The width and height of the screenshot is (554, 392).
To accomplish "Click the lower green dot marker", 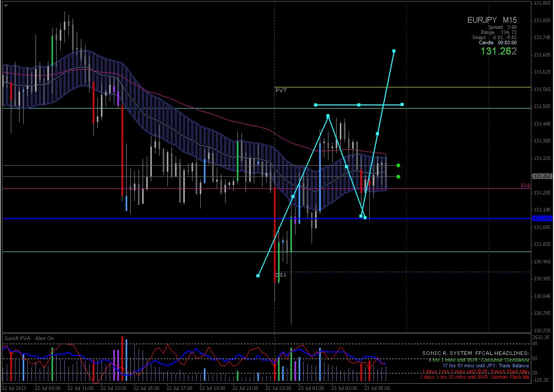I will pyautogui.click(x=399, y=177).
